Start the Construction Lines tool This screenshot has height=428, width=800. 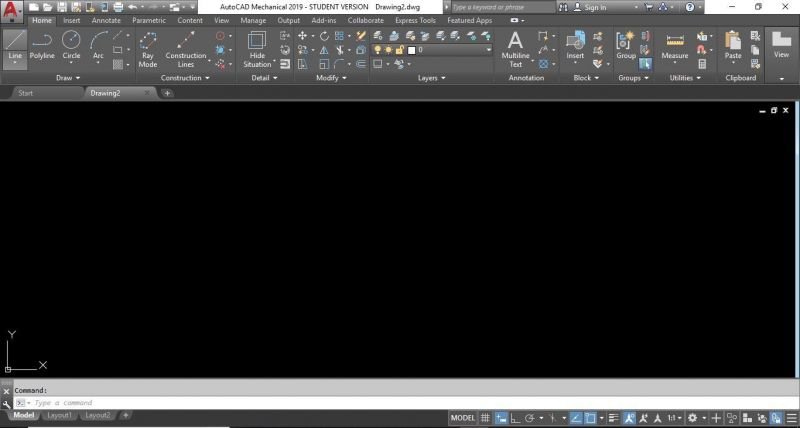pos(185,48)
